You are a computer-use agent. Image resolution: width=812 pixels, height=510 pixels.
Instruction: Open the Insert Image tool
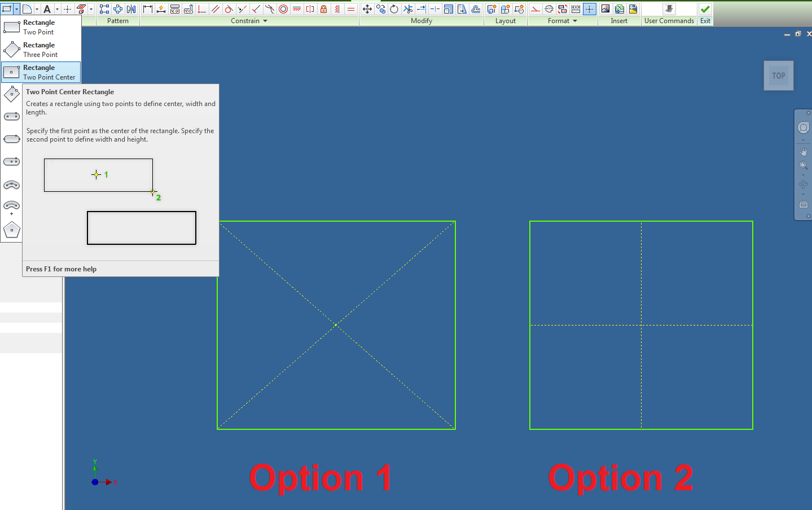604,8
